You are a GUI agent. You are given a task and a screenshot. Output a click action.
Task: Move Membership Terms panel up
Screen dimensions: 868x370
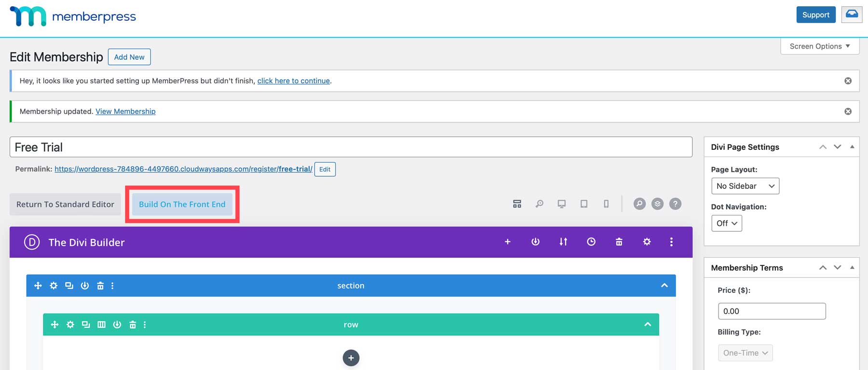pos(823,267)
